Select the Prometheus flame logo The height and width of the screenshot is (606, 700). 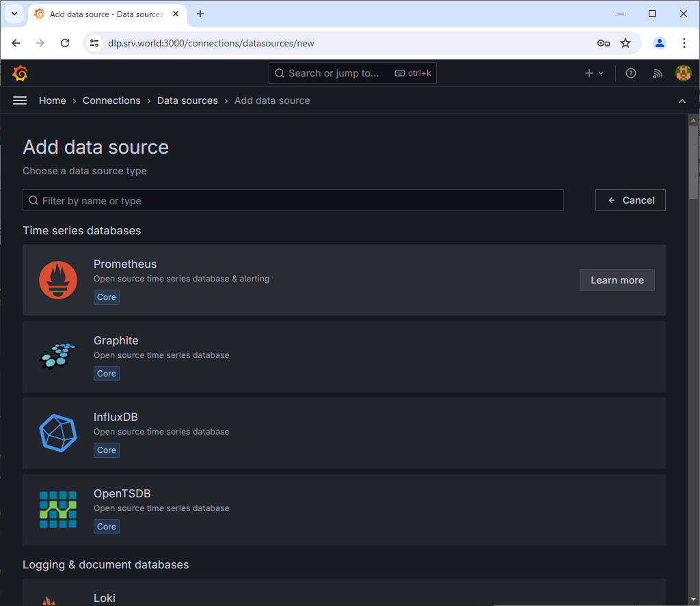click(x=58, y=280)
